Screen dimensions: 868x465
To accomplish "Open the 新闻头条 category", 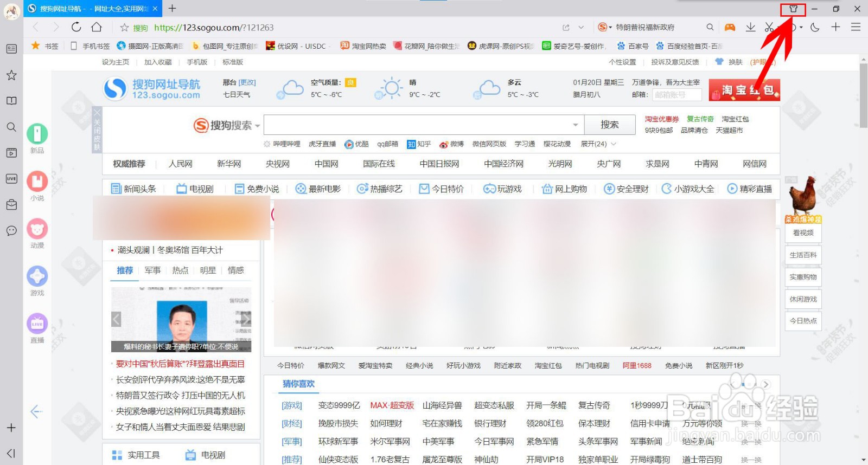I will [133, 189].
